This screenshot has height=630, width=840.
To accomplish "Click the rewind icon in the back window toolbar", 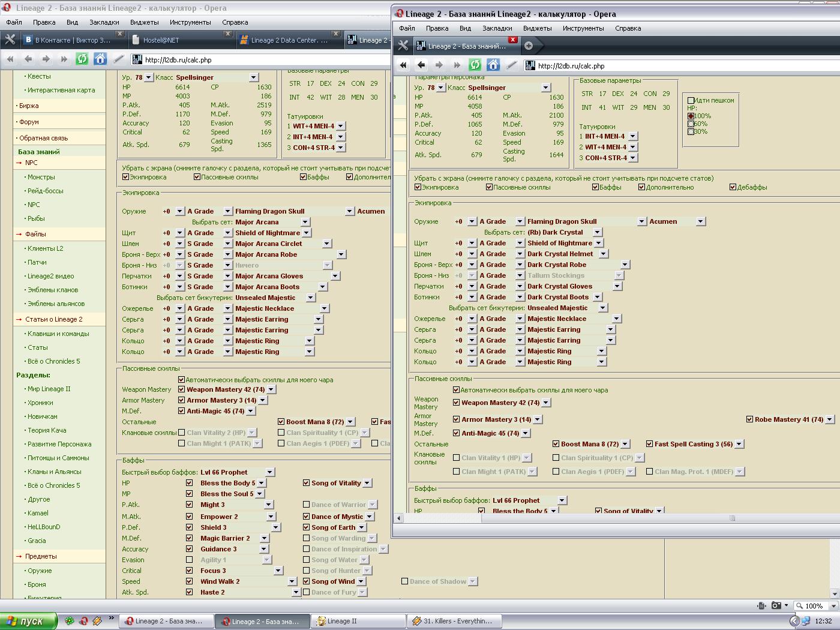I will coord(10,59).
